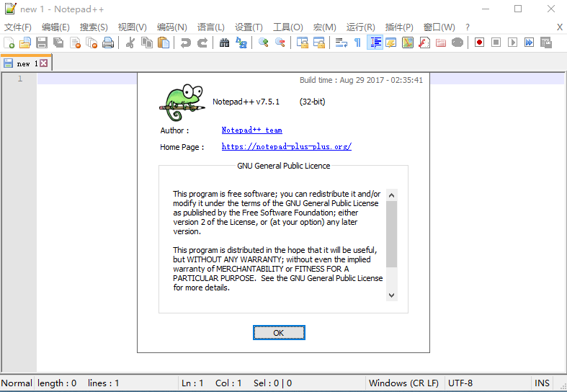Play back the recorded macro
Image resolution: width=567 pixels, height=392 pixels.
(x=512, y=43)
